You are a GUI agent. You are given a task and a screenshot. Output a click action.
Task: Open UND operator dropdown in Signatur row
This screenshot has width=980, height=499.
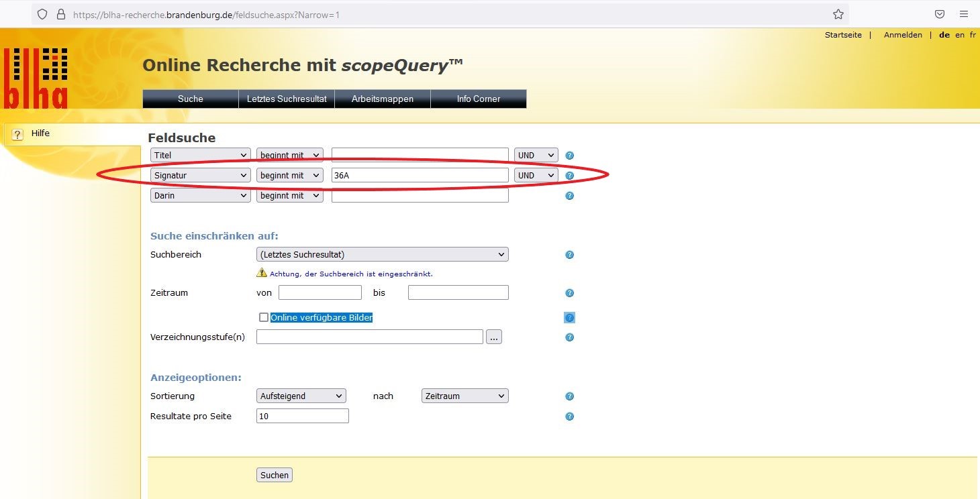point(536,175)
